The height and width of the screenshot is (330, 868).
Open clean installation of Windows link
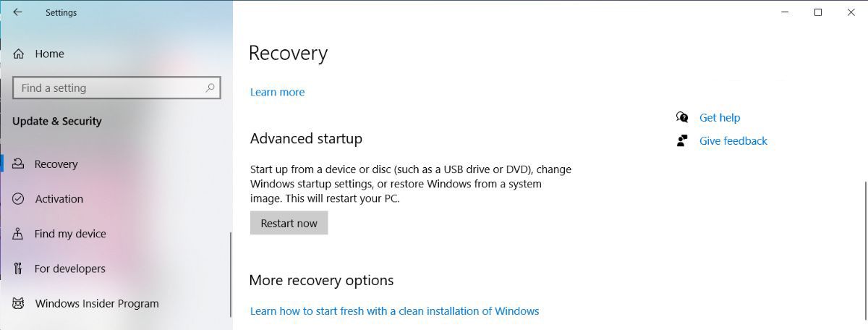pyautogui.click(x=394, y=311)
